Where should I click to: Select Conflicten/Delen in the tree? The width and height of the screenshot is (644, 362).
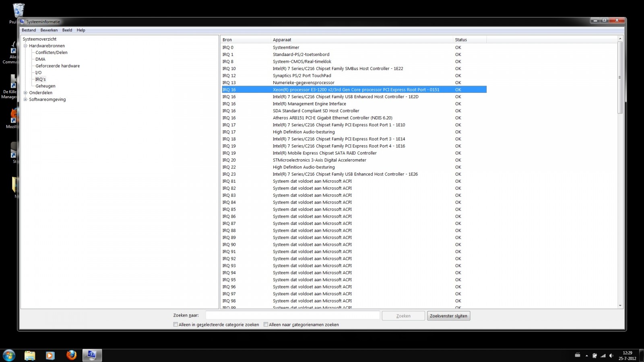click(x=52, y=52)
